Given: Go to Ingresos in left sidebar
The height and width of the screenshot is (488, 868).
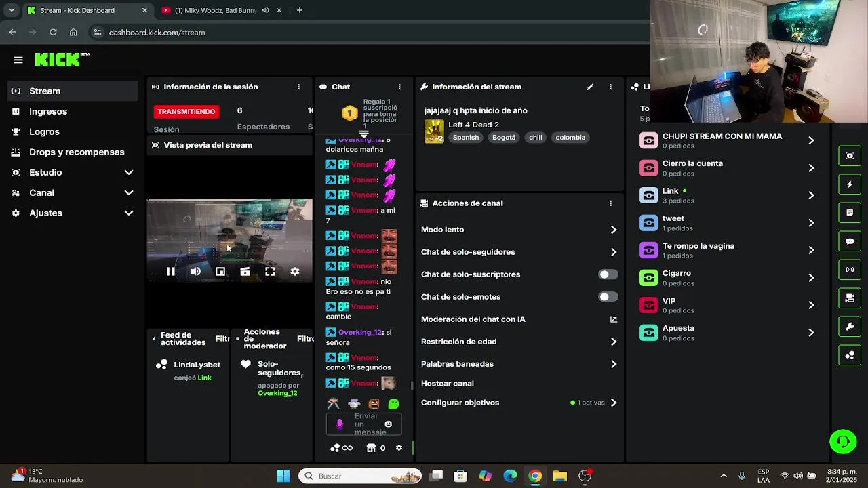Looking at the screenshot, I should pos(73,111).
